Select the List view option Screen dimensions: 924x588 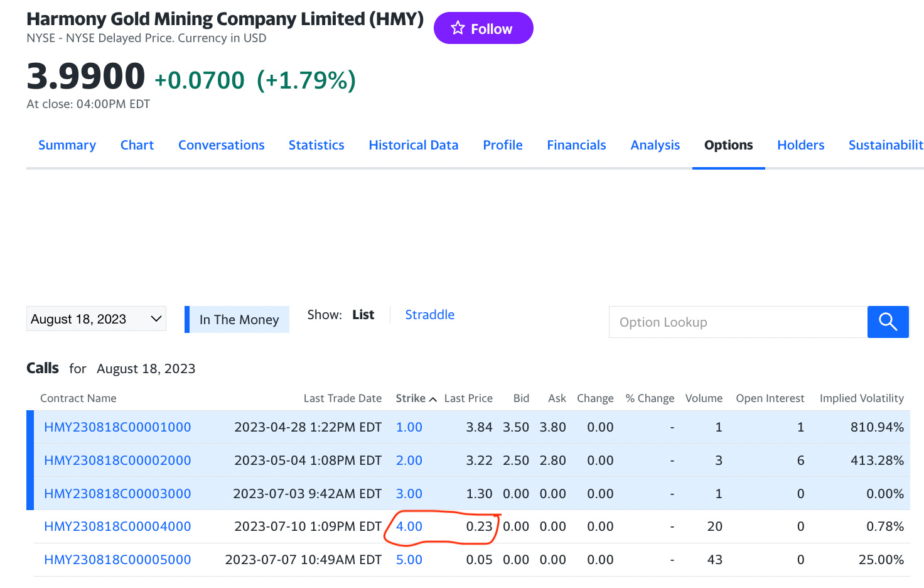[363, 315]
